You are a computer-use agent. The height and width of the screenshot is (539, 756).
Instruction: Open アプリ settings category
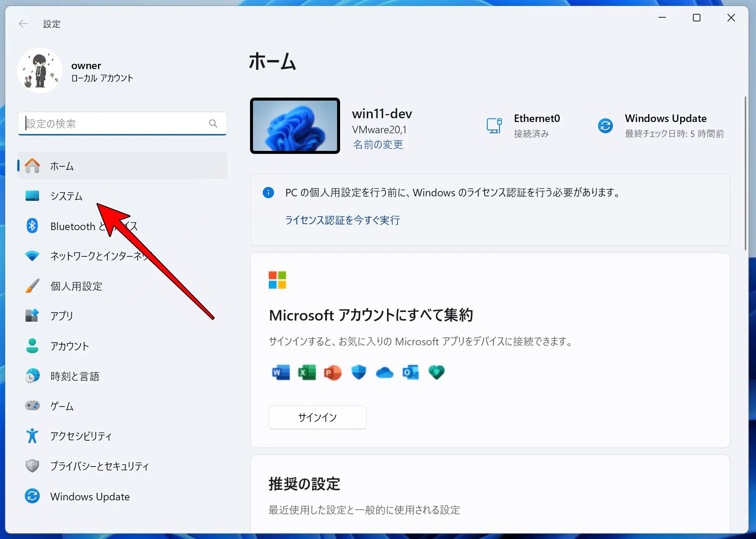click(x=62, y=316)
